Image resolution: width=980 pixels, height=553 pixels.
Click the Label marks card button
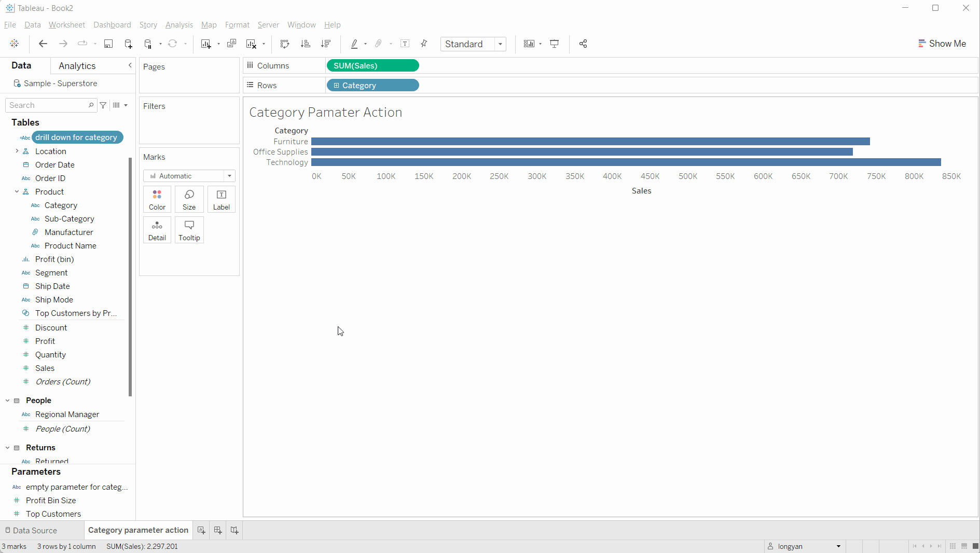tap(222, 199)
